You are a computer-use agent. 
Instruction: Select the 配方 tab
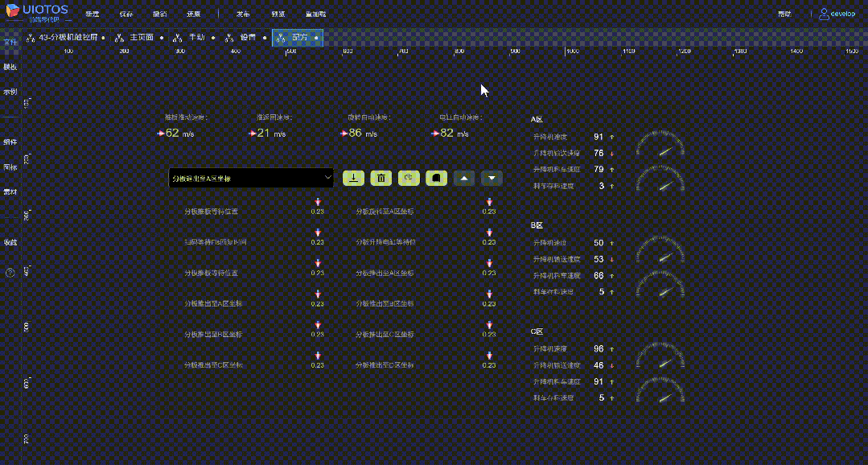(x=298, y=38)
